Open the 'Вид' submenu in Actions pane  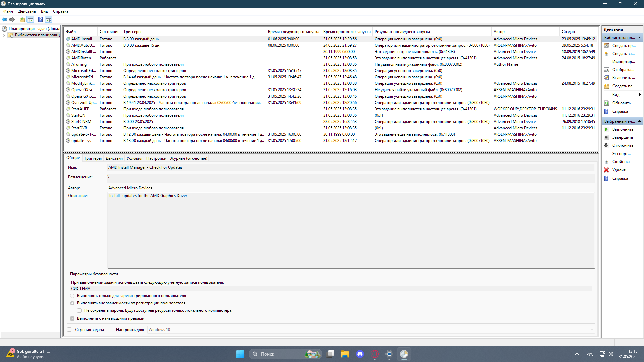(x=623, y=95)
